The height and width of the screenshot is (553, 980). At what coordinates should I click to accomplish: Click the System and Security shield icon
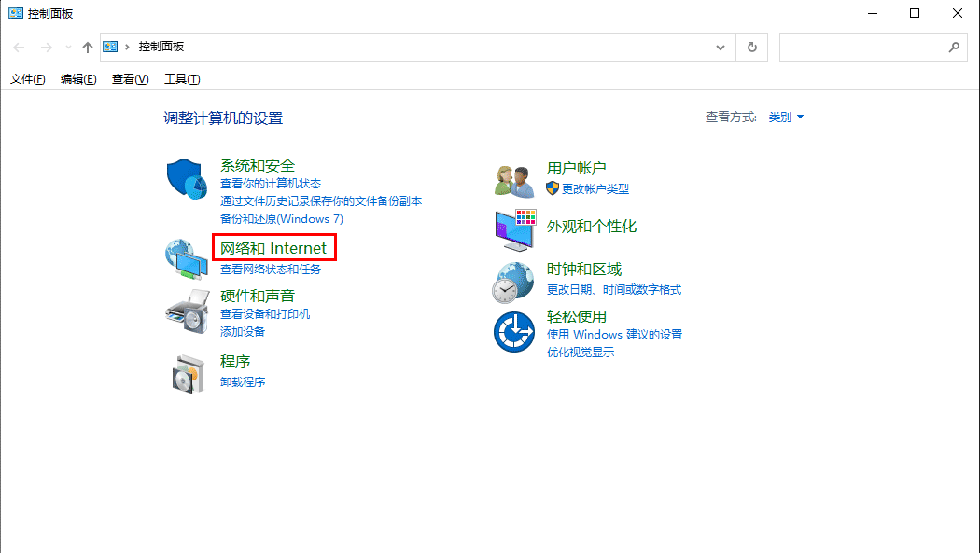click(186, 178)
